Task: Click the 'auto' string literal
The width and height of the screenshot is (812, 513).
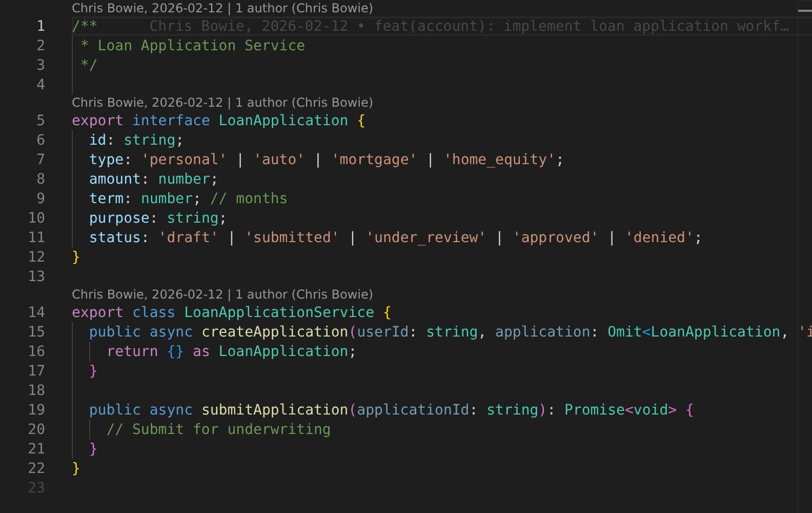Action: [x=279, y=160]
